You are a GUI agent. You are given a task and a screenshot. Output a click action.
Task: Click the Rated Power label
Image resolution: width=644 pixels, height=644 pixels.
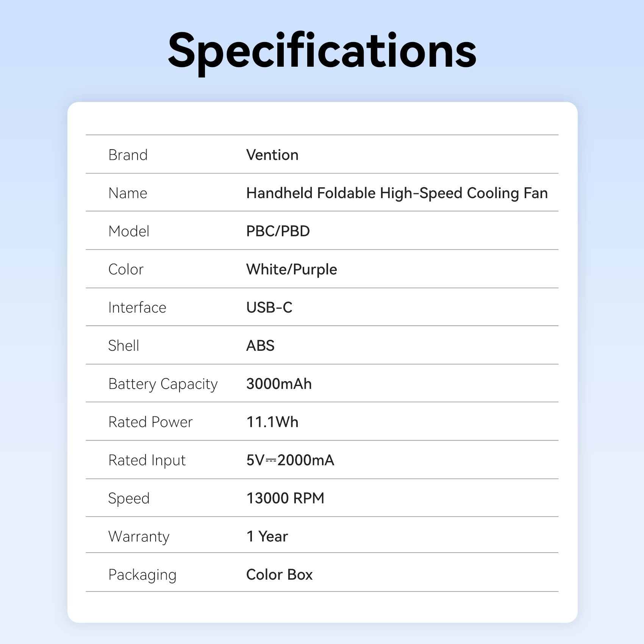150,422
